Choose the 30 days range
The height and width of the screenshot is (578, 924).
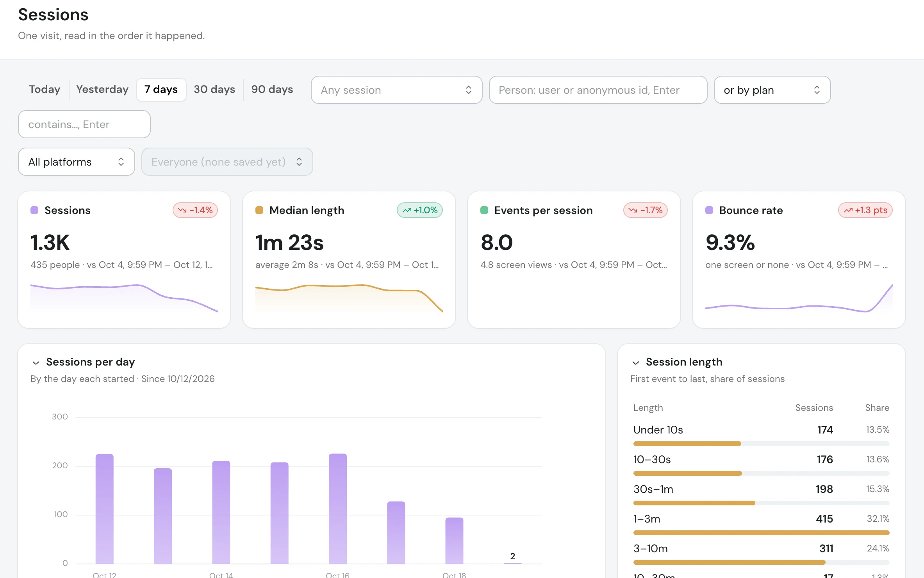pos(214,89)
